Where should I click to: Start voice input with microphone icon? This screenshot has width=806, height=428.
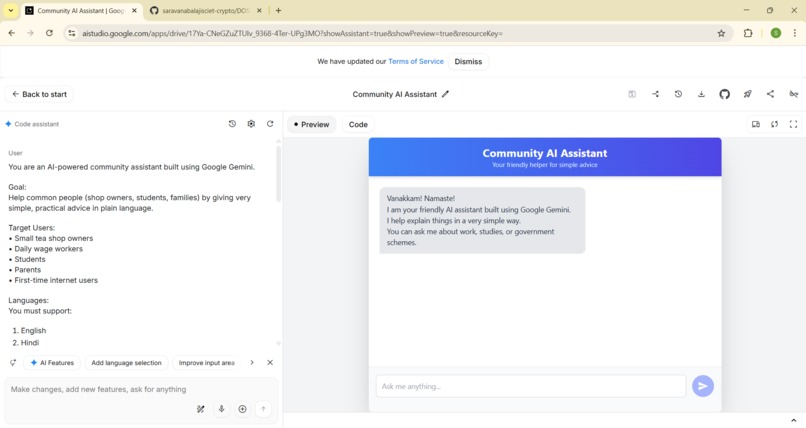coord(222,409)
